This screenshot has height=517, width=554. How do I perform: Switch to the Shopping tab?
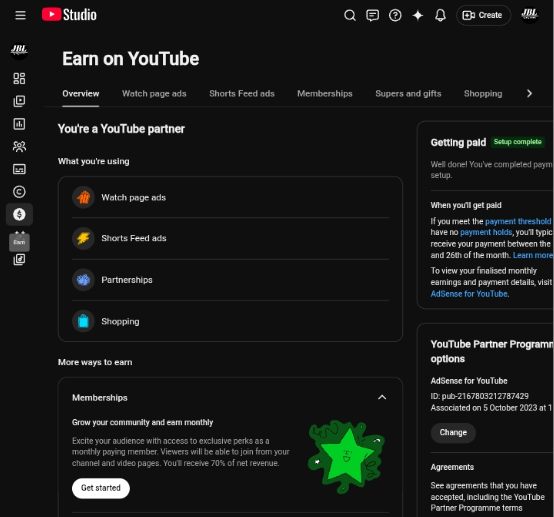pos(483,94)
